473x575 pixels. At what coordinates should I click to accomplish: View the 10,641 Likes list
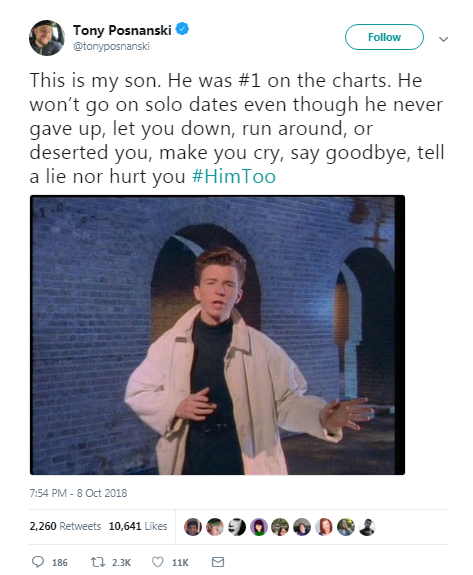[138, 526]
